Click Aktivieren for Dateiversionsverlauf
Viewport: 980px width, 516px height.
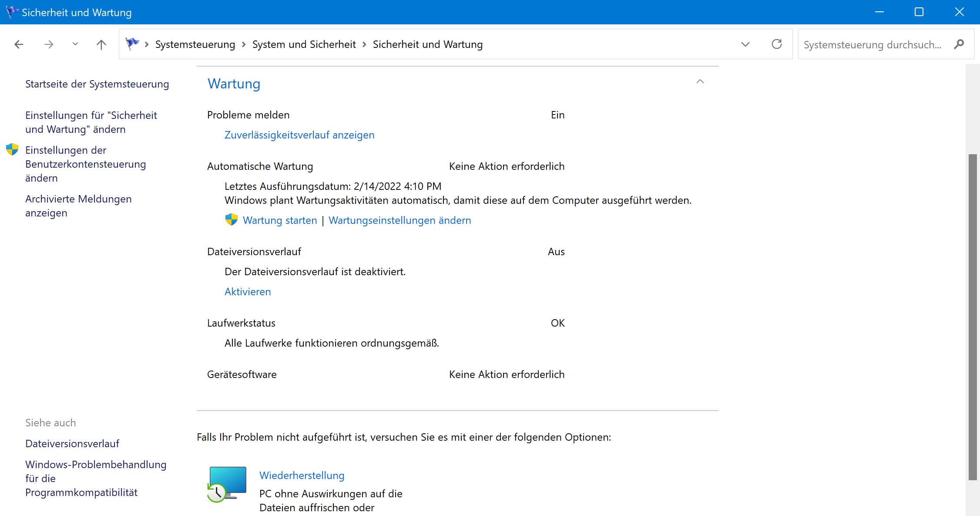pyautogui.click(x=248, y=292)
